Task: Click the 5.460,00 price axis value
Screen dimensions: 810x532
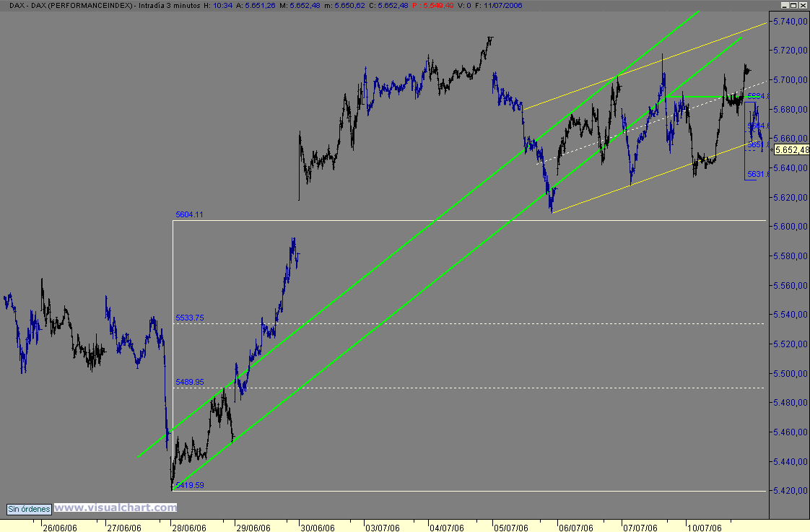Action: 790,432
